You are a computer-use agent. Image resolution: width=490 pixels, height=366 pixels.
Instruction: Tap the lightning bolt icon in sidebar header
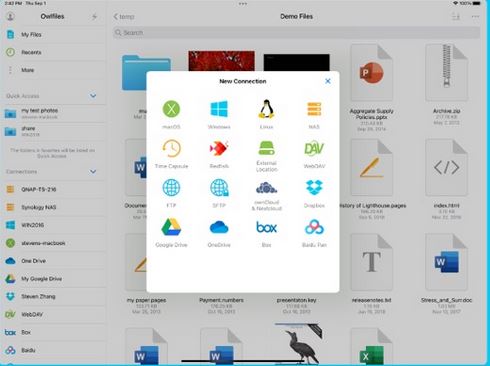pos(94,16)
